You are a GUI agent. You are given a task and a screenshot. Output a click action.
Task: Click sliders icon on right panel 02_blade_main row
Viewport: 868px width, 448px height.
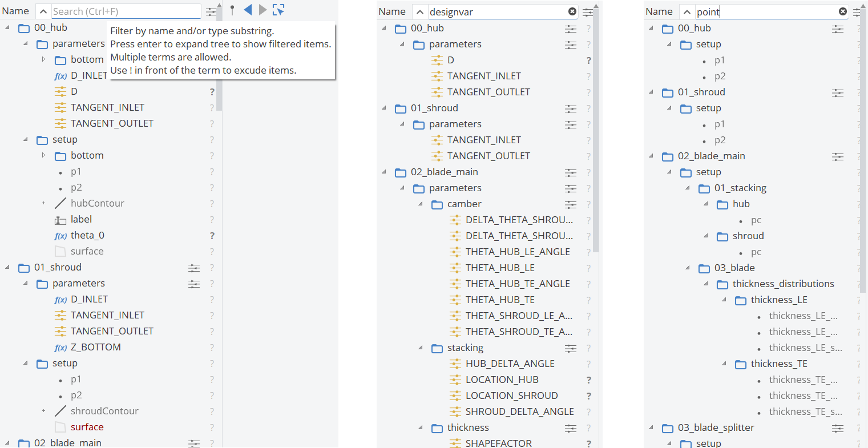click(838, 156)
